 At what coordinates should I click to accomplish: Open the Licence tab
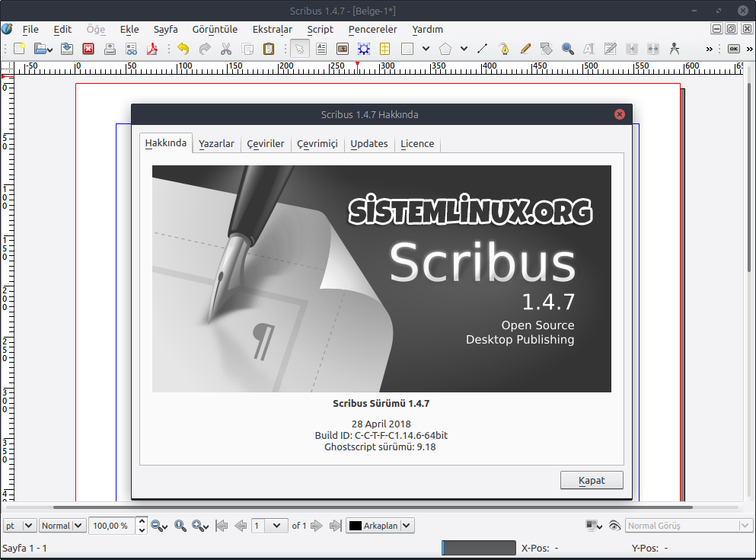point(417,143)
